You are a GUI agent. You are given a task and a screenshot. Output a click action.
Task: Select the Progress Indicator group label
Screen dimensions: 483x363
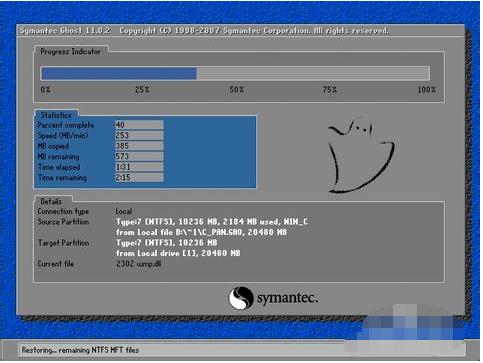click(x=70, y=52)
